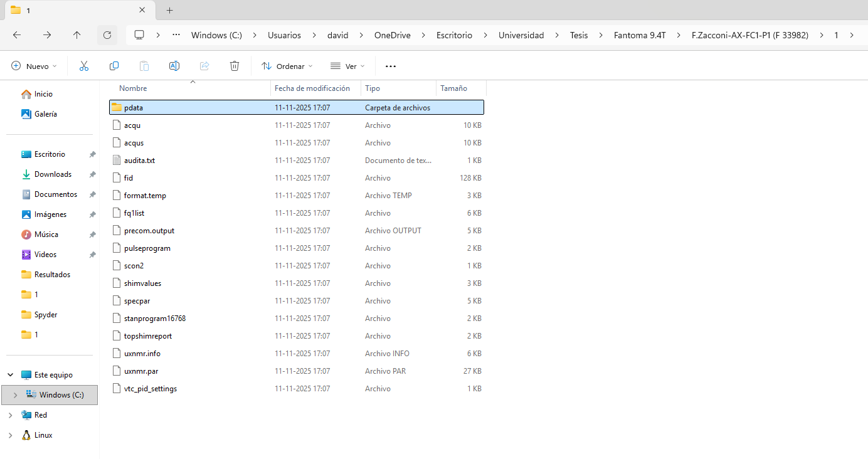Open the Ordenar sort dropdown
868x459 pixels.
pyautogui.click(x=286, y=66)
